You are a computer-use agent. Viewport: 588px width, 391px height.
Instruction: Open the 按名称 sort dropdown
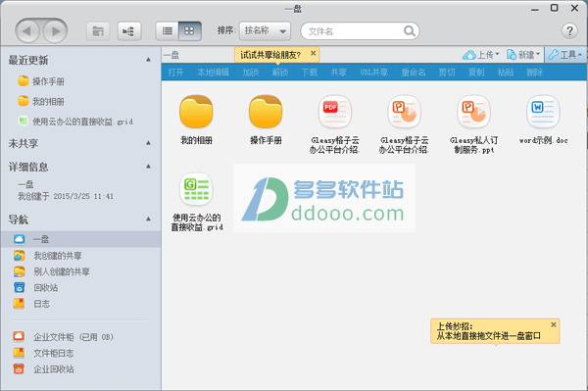click(x=265, y=31)
